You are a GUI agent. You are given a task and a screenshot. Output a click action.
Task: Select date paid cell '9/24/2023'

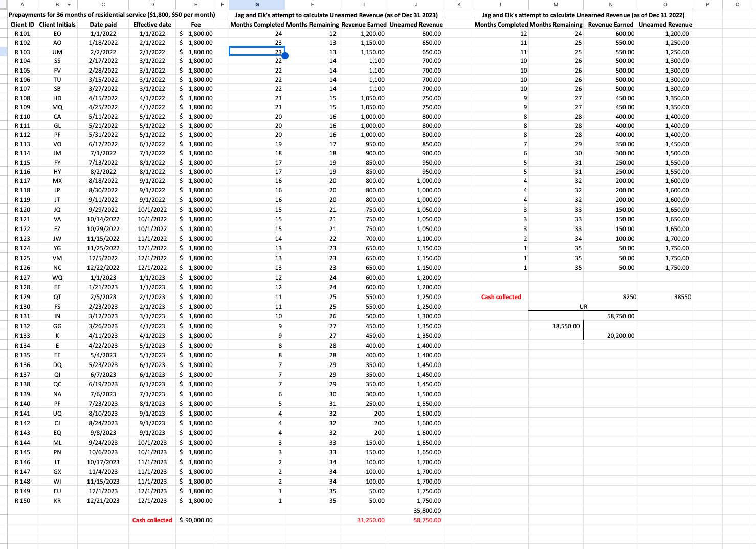[103, 442]
